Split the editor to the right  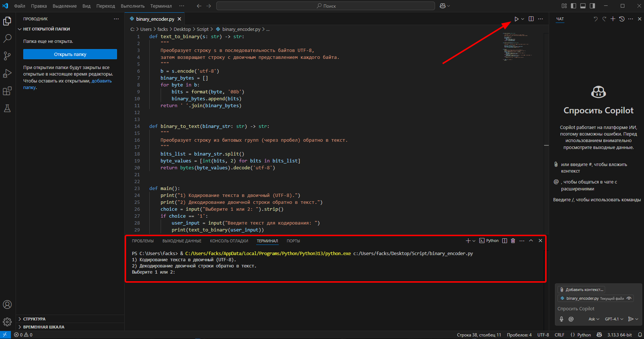[x=531, y=19]
